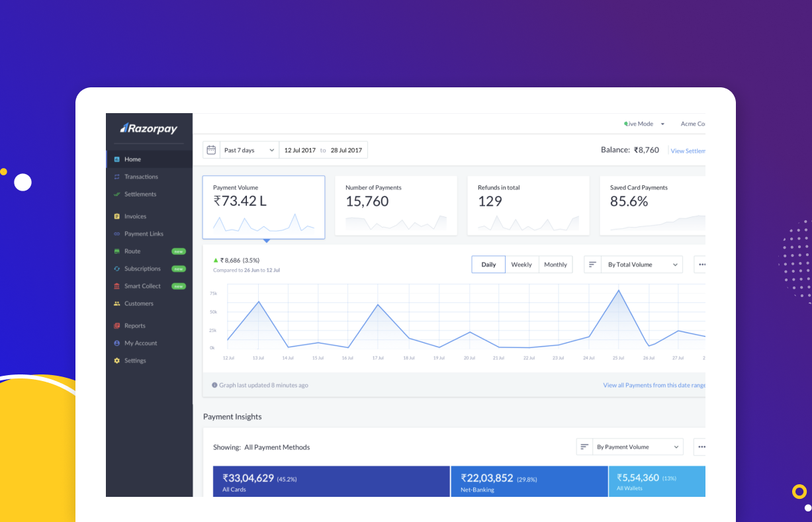
Task: Go to Customers in the sidebar
Action: click(138, 304)
